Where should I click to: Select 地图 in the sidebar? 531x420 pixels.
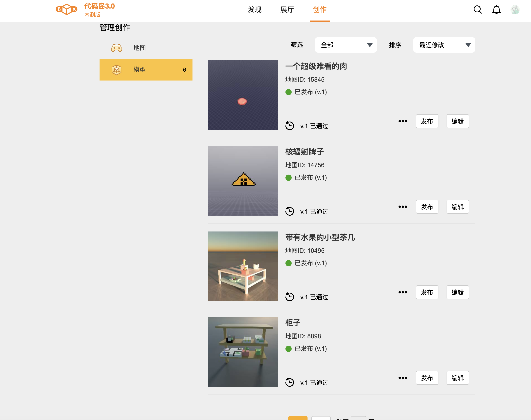coord(146,48)
